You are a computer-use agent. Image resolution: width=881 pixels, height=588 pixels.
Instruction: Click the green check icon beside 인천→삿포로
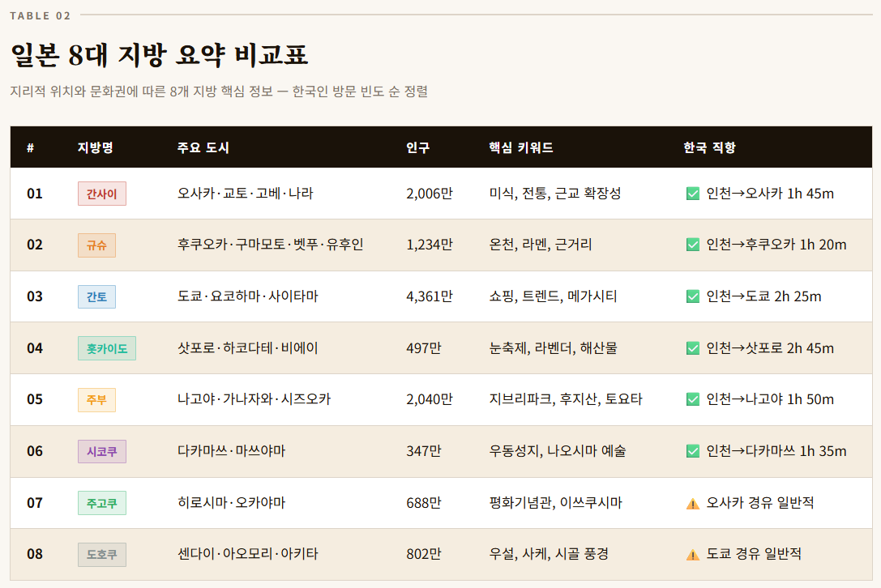coord(693,348)
